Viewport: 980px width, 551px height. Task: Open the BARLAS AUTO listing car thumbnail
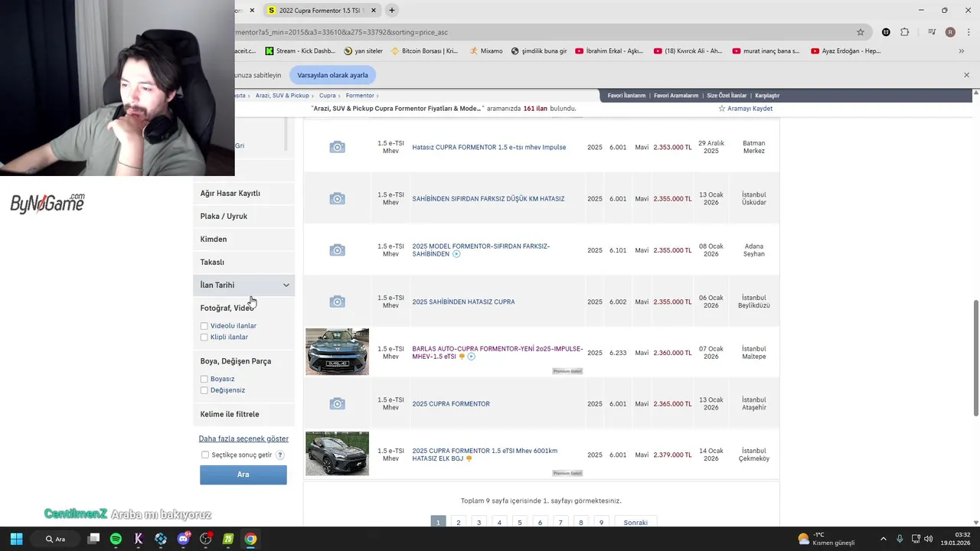pyautogui.click(x=337, y=352)
